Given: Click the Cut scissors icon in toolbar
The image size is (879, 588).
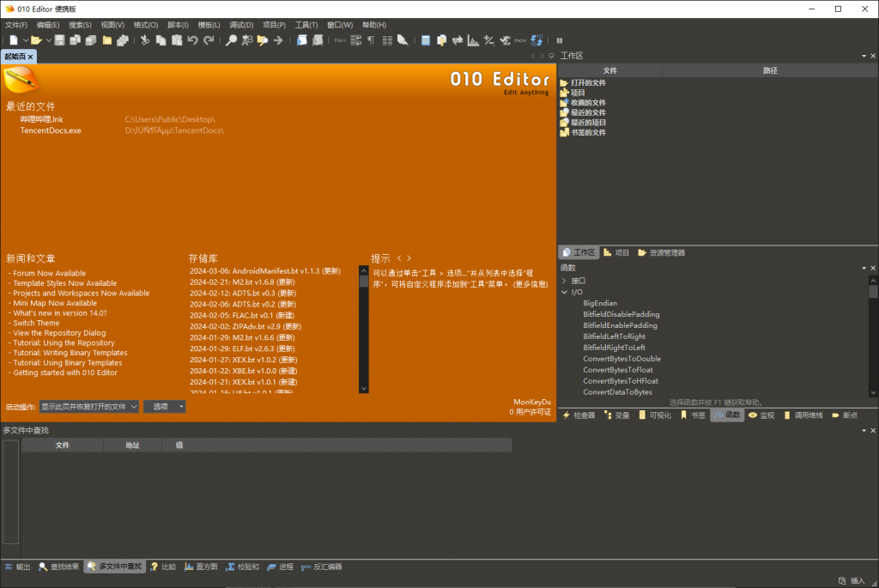Looking at the screenshot, I should point(145,40).
